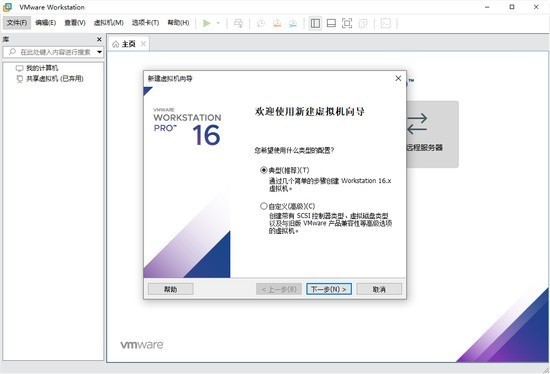
Task: Click the green Power On play icon
Action: coord(207,23)
